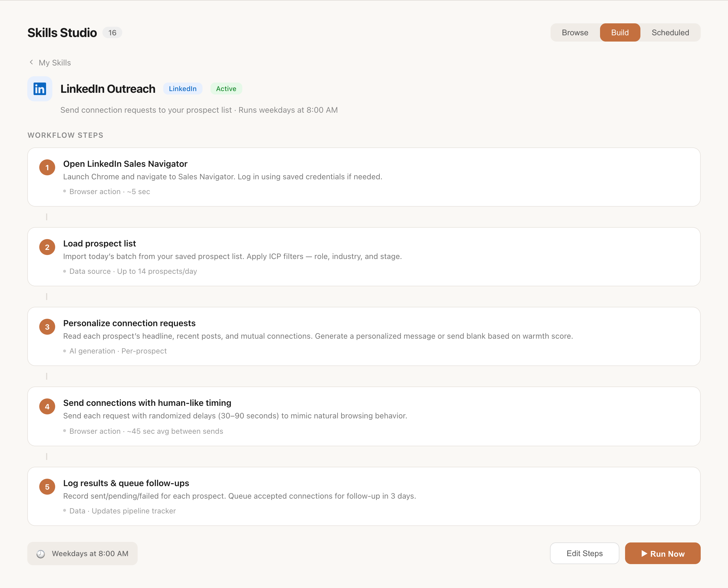Click the clock icon in the schedule chip
Screen dimensions: 728x588
[x=41, y=553]
